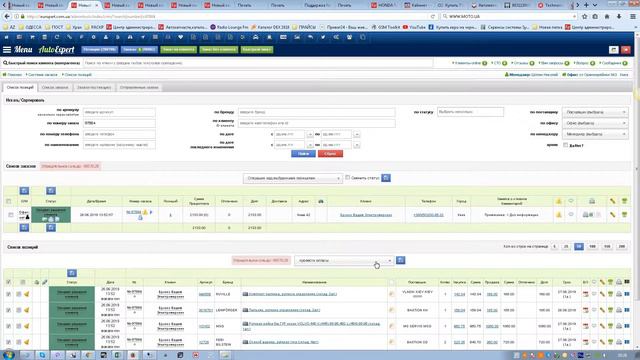Click the quick client search field
This screenshot has height=360, width=640.
point(258,63)
